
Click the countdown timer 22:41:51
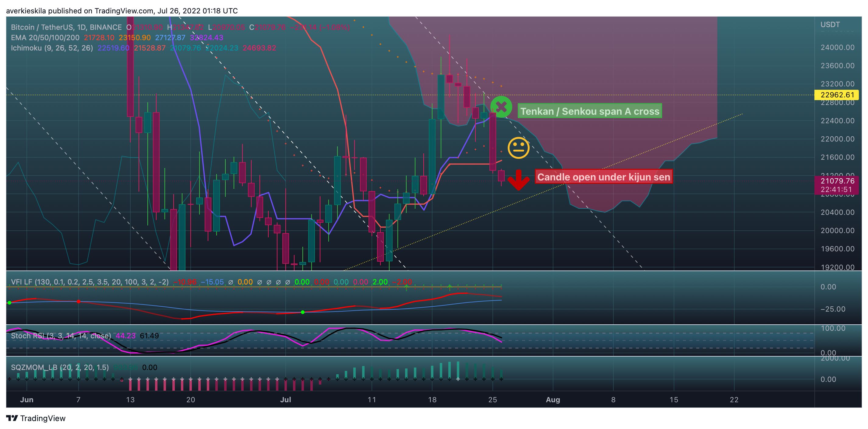[x=837, y=190]
